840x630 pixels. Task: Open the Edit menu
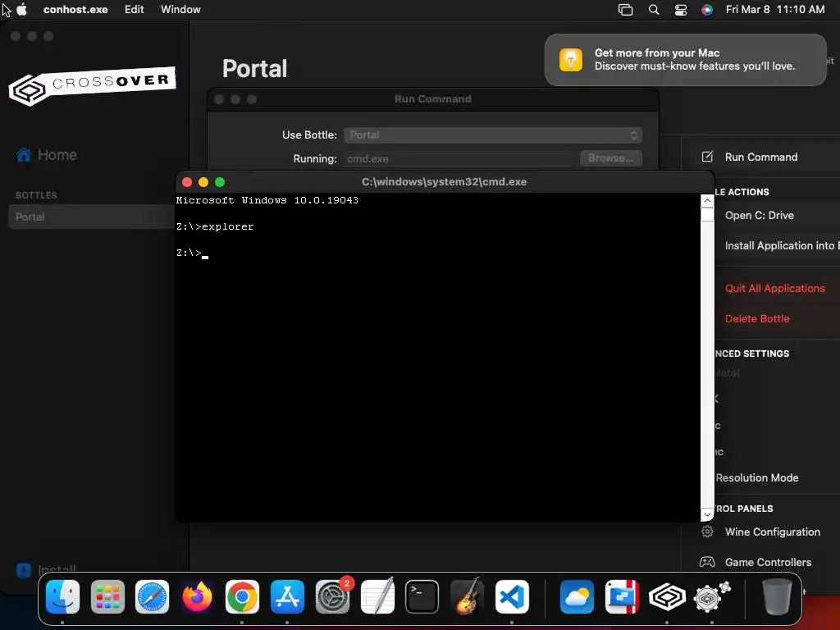[134, 10]
